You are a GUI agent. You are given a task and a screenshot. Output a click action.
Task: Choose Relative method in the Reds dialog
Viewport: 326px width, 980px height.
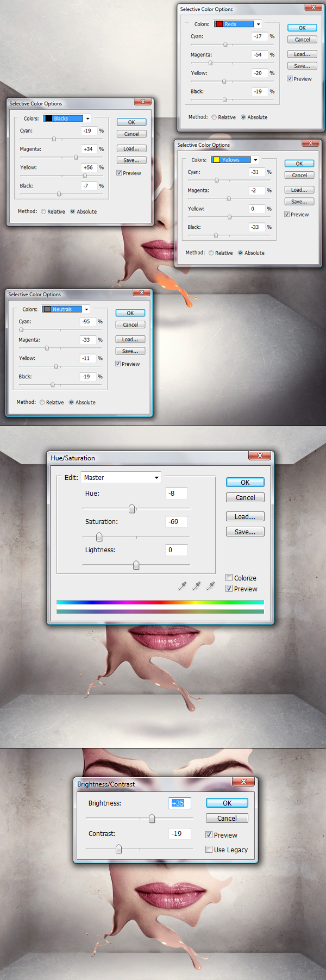(x=215, y=117)
